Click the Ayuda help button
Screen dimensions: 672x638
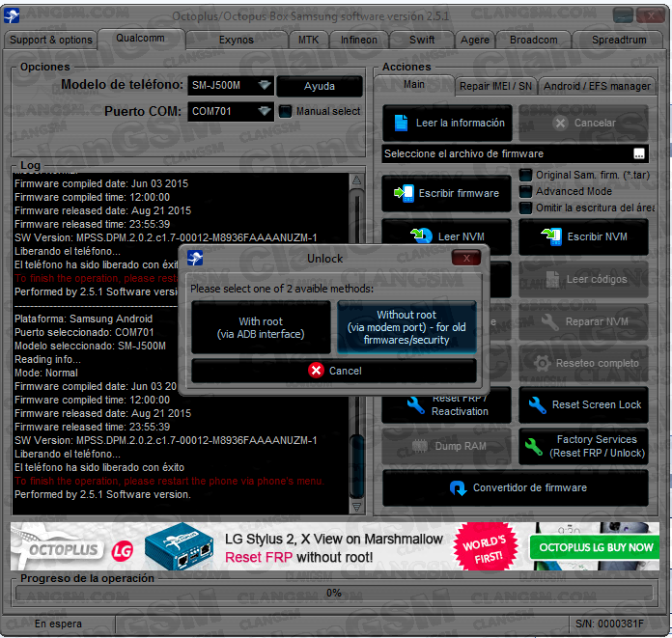pyautogui.click(x=320, y=86)
